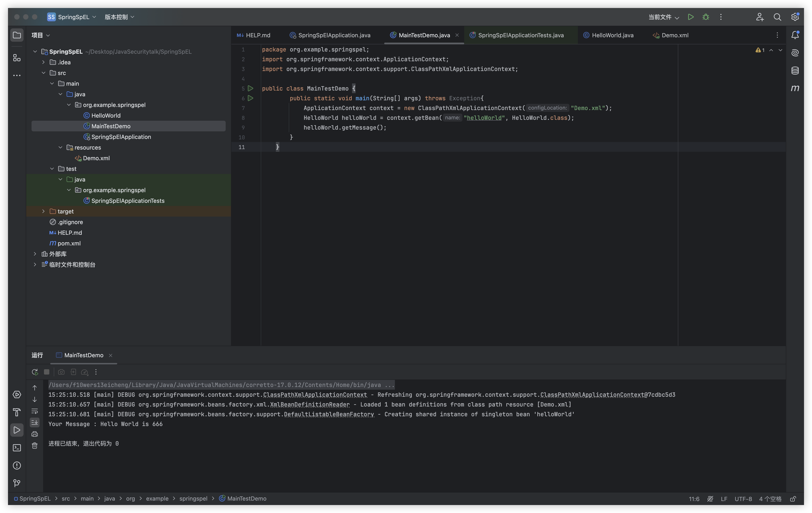Click the warning count indicator in editor
The image size is (812, 513).
760,50
